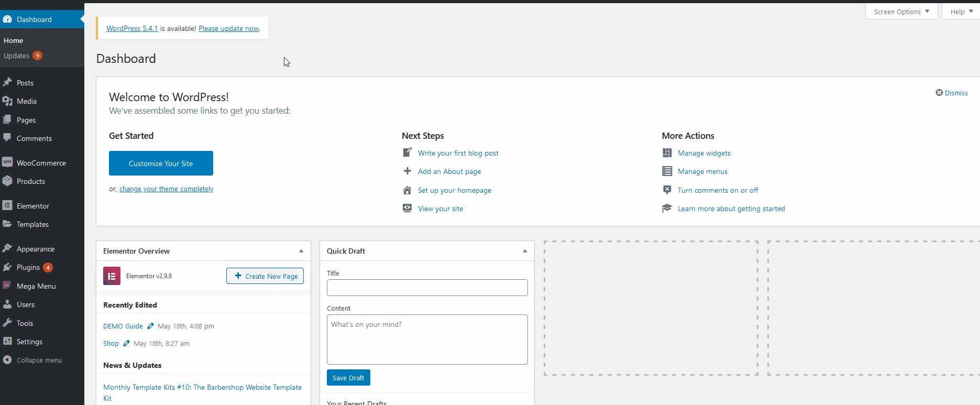Screen dimensions: 980x405
Task: Click the Pages icon in sidebar
Action: [x=7, y=120]
